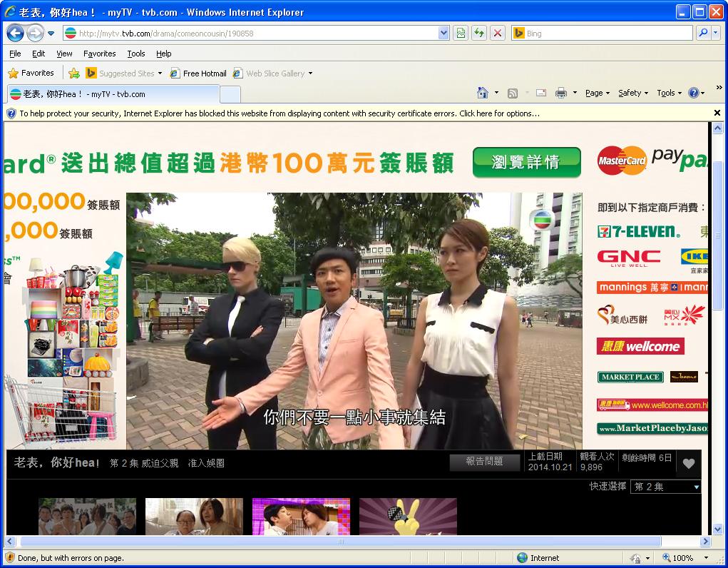Open the Favorites star button
Viewport: 728px width, 568px height.
coord(31,73)
